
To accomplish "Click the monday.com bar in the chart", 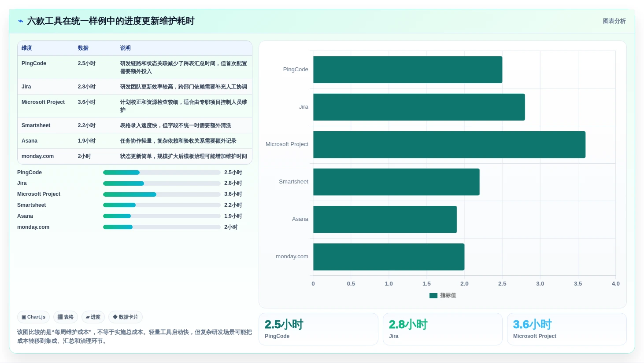I will [x=389, y=257].
